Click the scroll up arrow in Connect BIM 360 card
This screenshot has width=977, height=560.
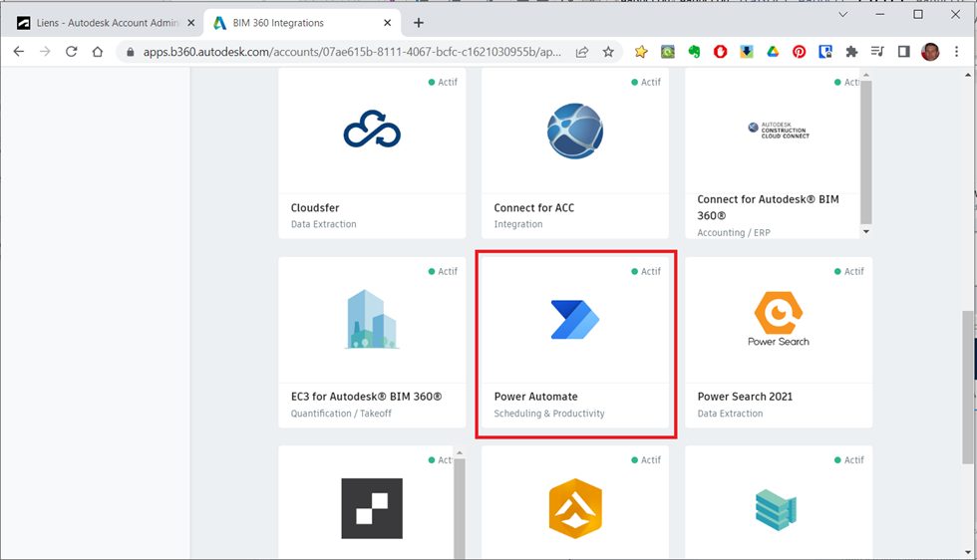click(x=866, y=75)
